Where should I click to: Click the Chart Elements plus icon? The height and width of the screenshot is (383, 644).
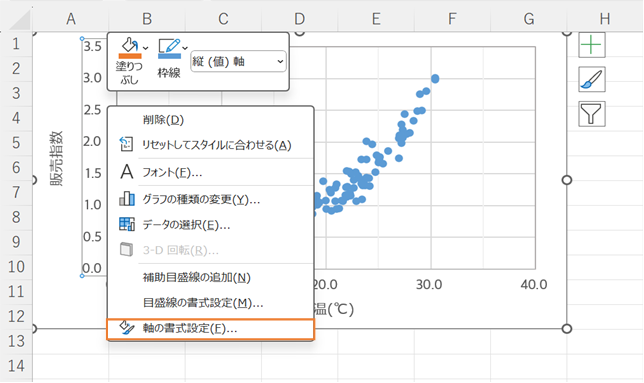591,45
